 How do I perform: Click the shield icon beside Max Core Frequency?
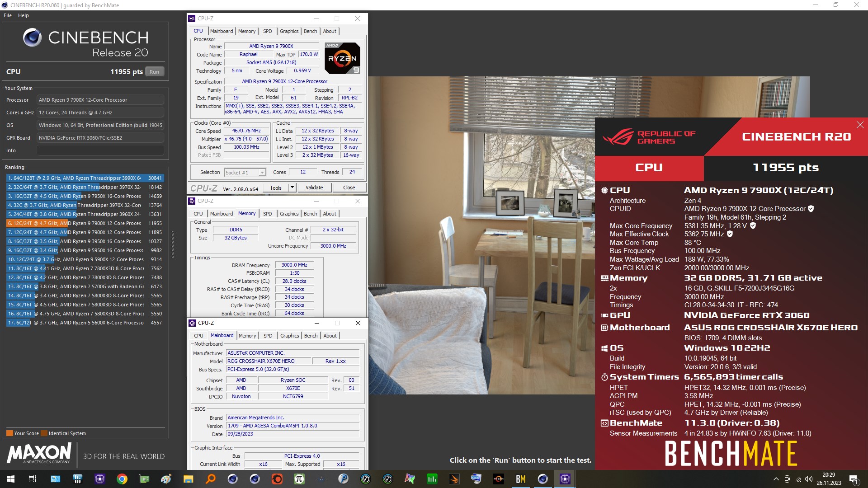[753, 225]
